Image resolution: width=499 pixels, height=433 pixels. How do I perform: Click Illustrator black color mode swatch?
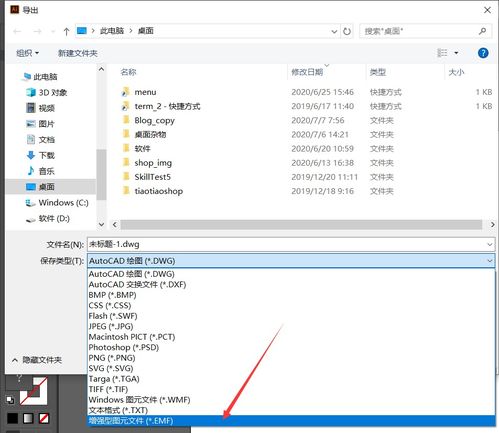(13, 418)
